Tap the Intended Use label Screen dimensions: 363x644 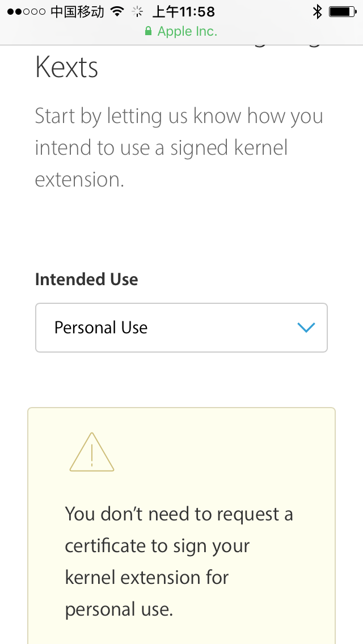(86, 279)
